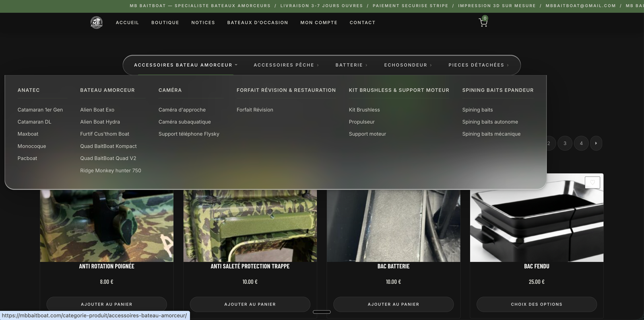Open Bac Fendu product title

coord(537,266)
